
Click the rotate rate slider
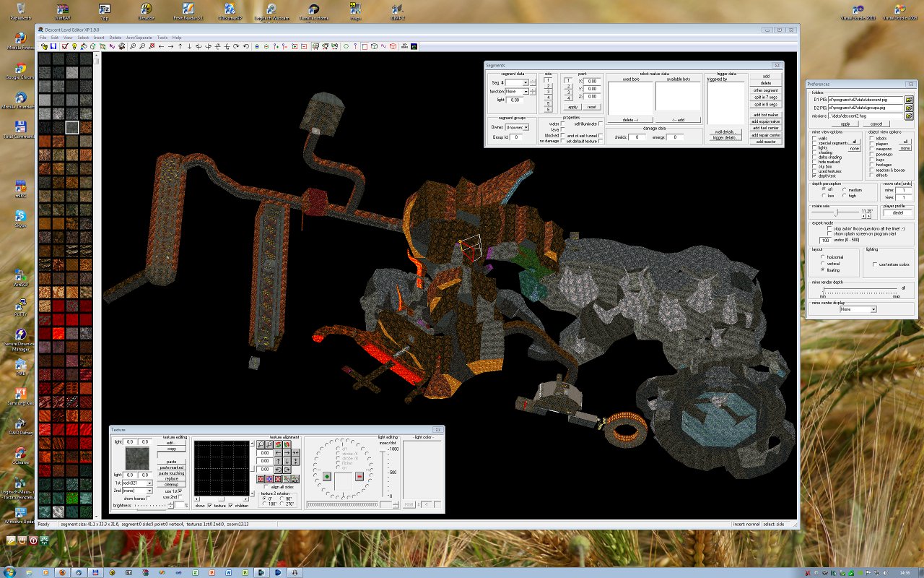click(836, 213)
